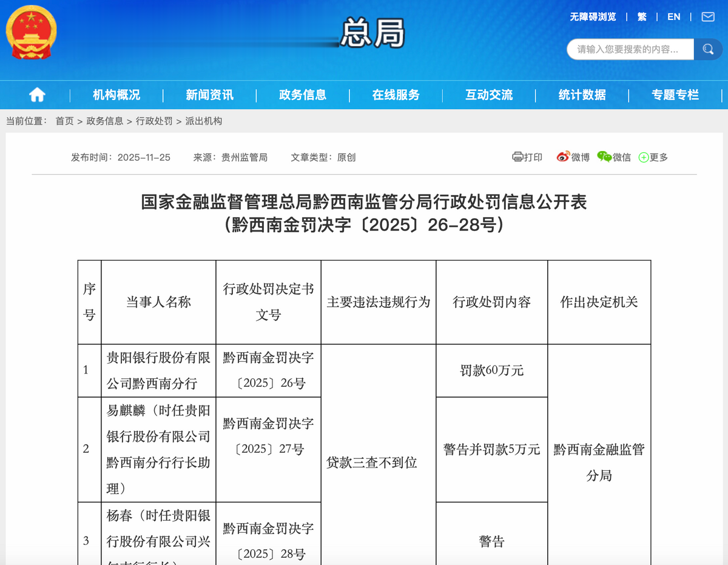Open the 统计数据 menu
The height and width of the screenshot is (565, 728).
(x=582, y=95)
